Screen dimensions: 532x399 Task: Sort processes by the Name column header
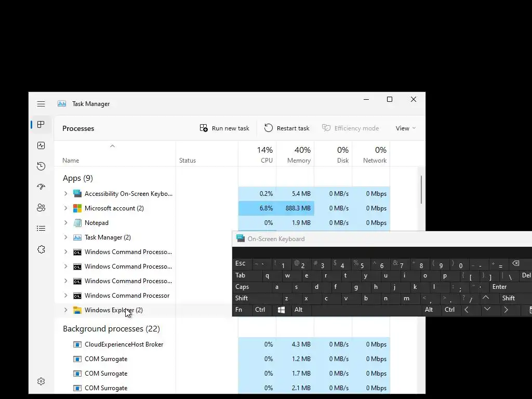point(115,154)
